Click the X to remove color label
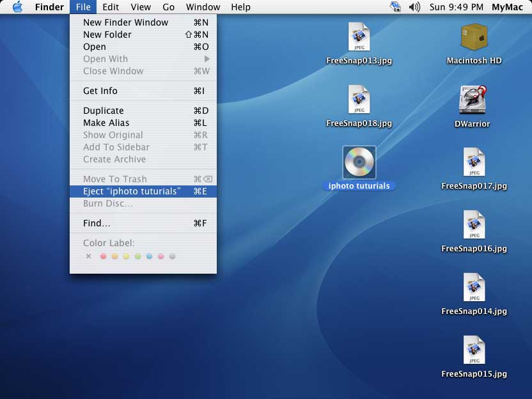Viewport: 532px width, 399px height. coord(88,256)
